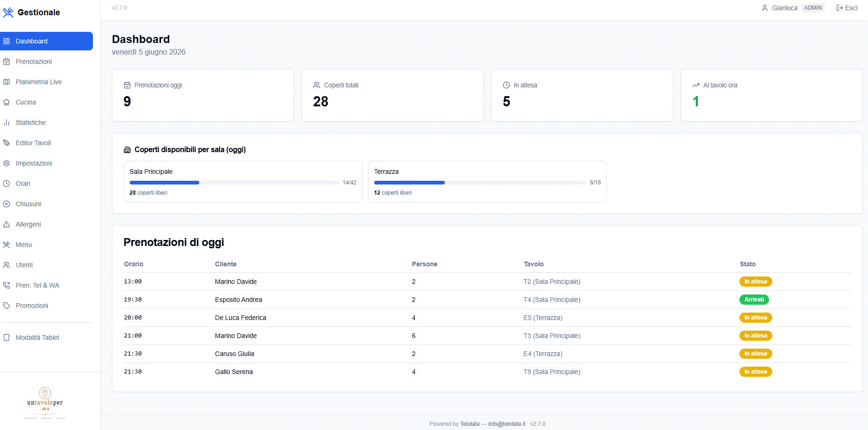Click the logout arrow icon beside Esci
The height and width of the screenshot is (430, 868).
coord(840,8)
